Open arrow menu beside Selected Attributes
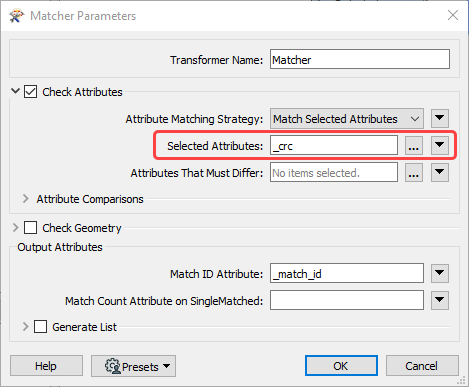Image resolution: width=469 pixels, height=387 pixels. point(440,145)
